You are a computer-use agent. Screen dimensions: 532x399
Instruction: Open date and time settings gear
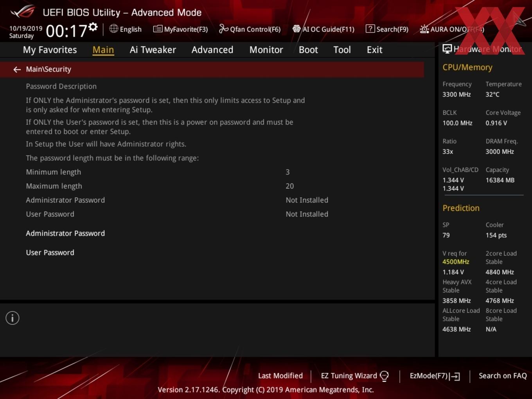tap(93, 27)
